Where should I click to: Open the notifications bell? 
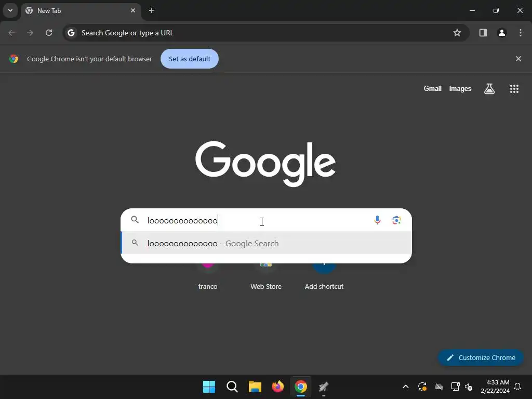pyautogui.click(x=518, y=387)
